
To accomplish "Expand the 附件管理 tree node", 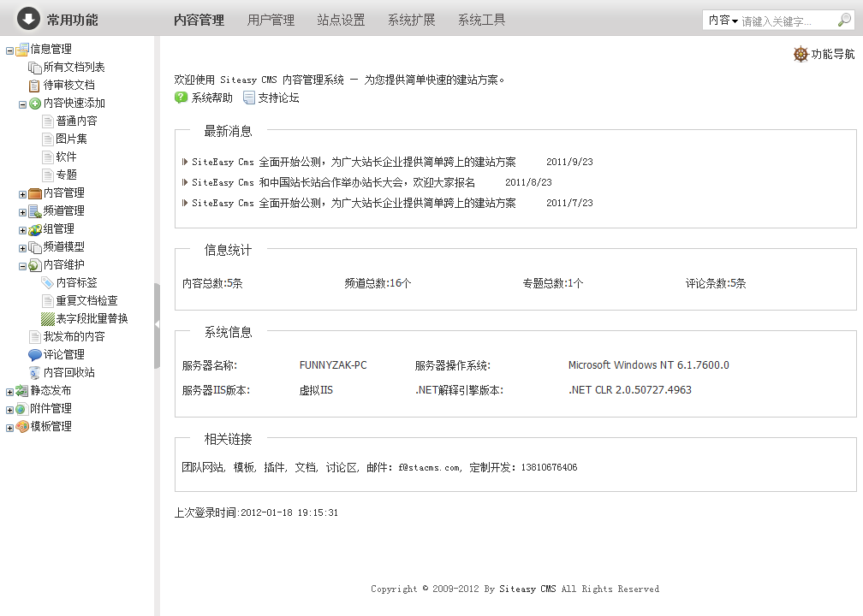I will point(9,411).
